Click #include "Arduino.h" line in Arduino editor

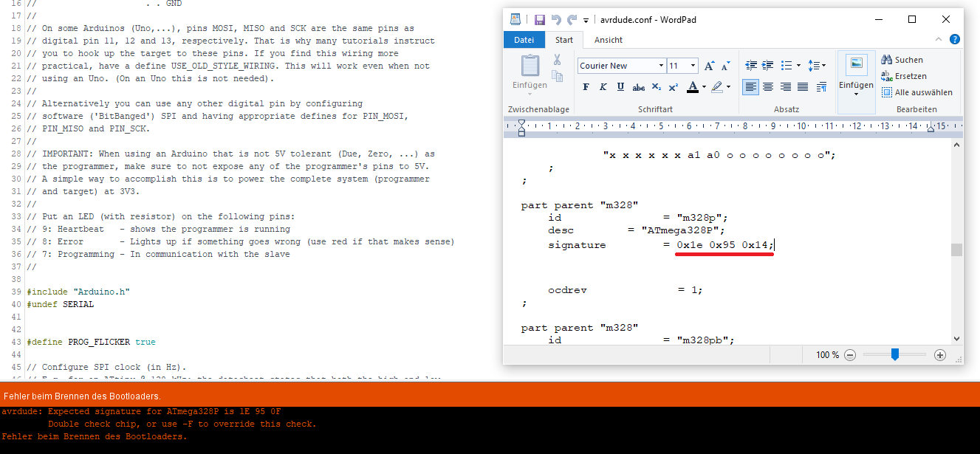(78, 292)
